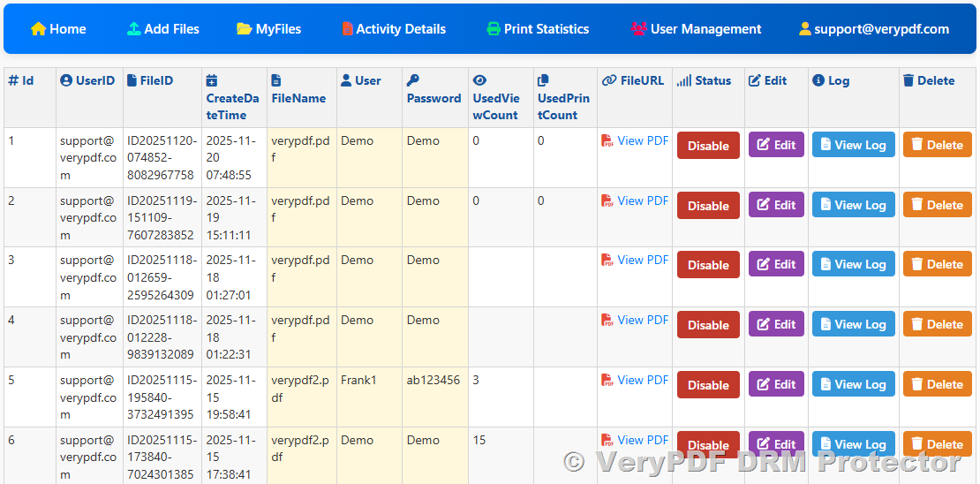Image resolution: width=980 pixels, height=484 pixels.
Task: Click the ab123456 password cell
Action: tap(433, 381)
